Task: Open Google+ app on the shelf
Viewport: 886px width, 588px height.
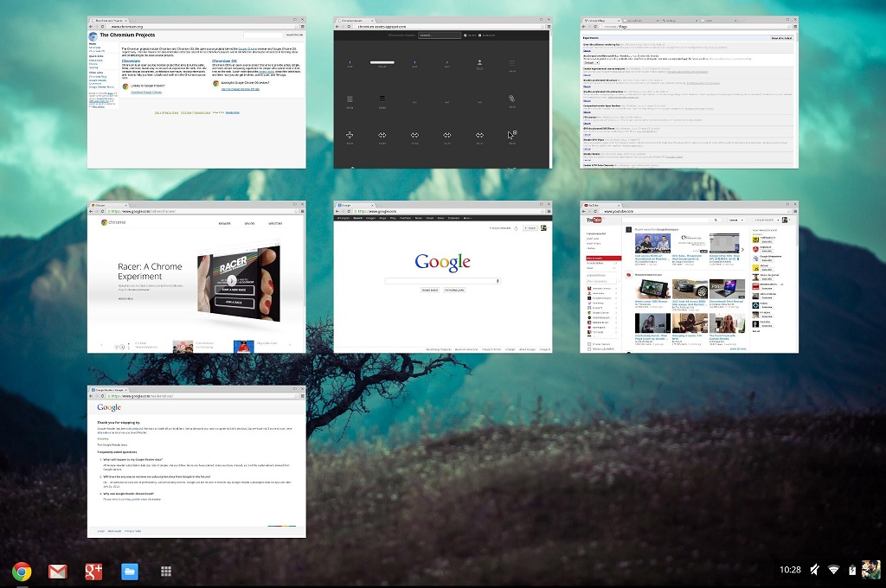Action: (93, 571)
